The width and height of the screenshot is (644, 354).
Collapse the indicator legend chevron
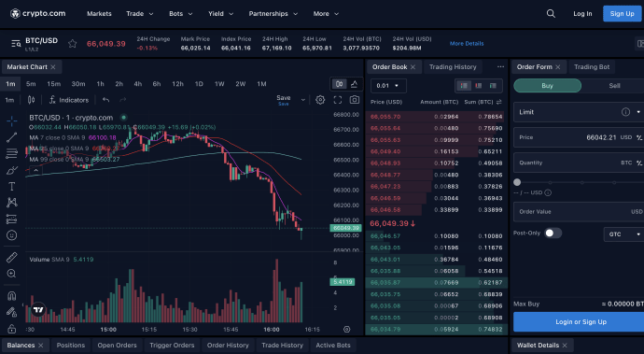point(36,170)
